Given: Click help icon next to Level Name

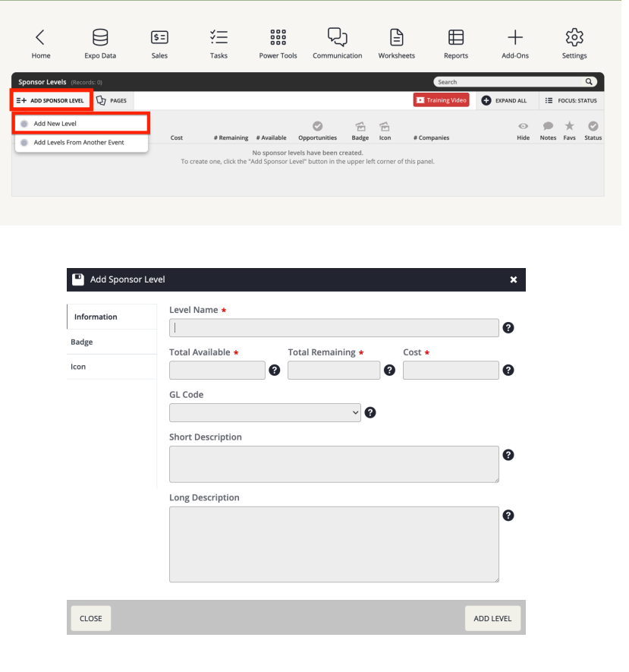Looking at the screenshot, I should 508,328.
